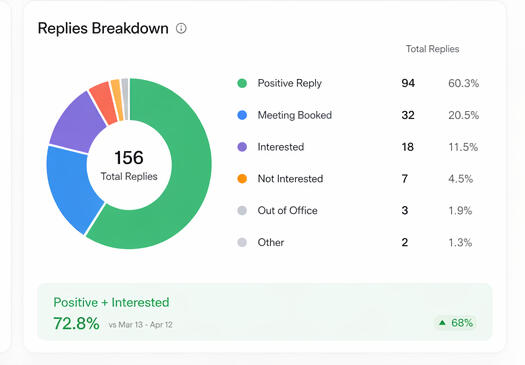Click the Total Replies label under 156
This screenshot has height=365, width=525.
point(129,176)
